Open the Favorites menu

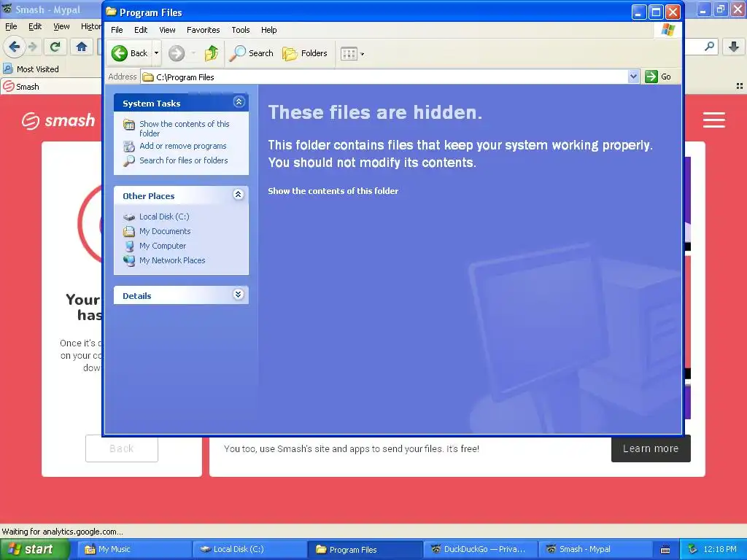[x=203, y=30]
